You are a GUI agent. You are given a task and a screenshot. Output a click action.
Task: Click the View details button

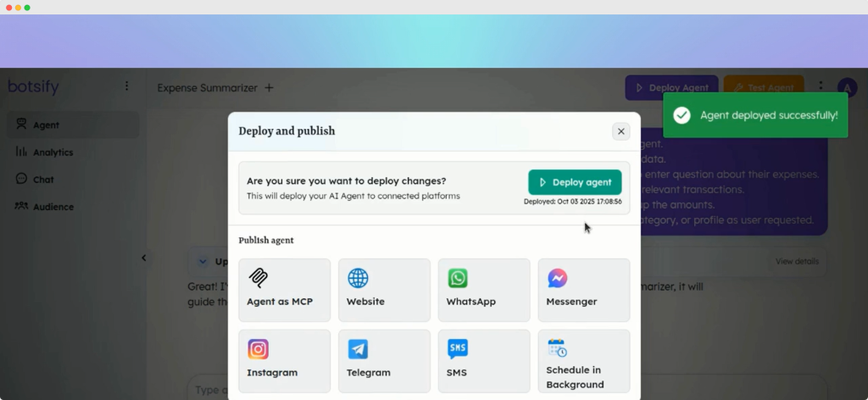click(797, 261)
